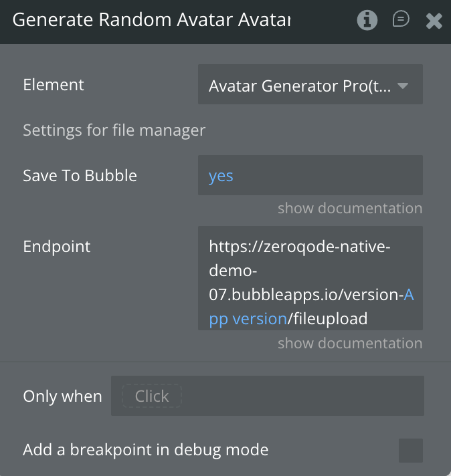Click the empty Only when area right of placeholder

[301, 396]
